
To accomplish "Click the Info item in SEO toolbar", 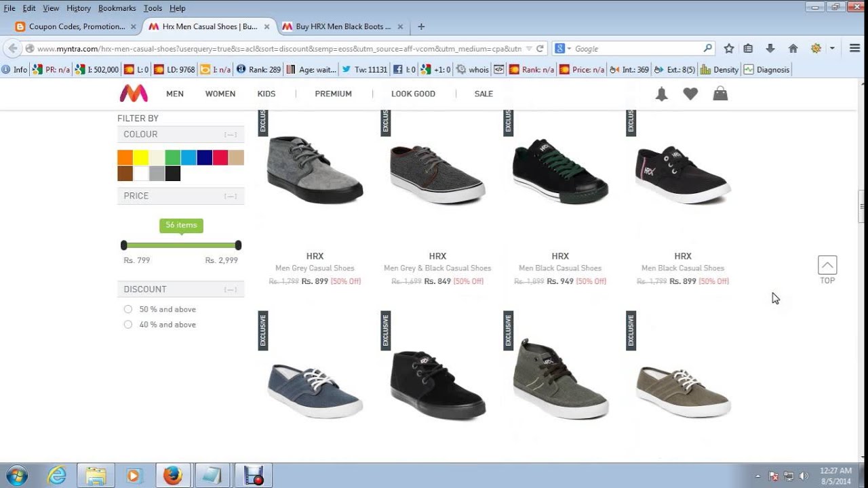I will click(15, 70).
